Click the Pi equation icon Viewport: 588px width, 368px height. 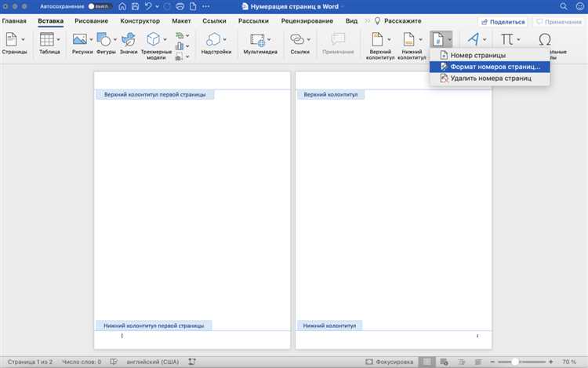point(507,39)
